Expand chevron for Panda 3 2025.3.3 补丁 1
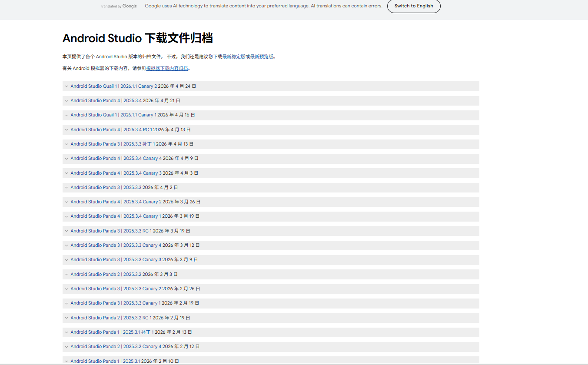Image resolution: width=588 pixels, height=365 pixels. click(x=66, y=144)
